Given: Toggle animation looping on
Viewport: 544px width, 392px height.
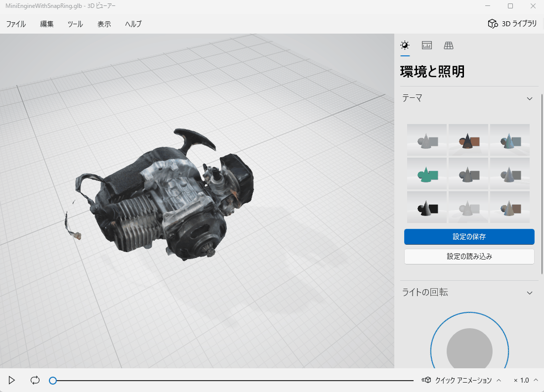Looking at the screenshot, I should pos(34,380).
